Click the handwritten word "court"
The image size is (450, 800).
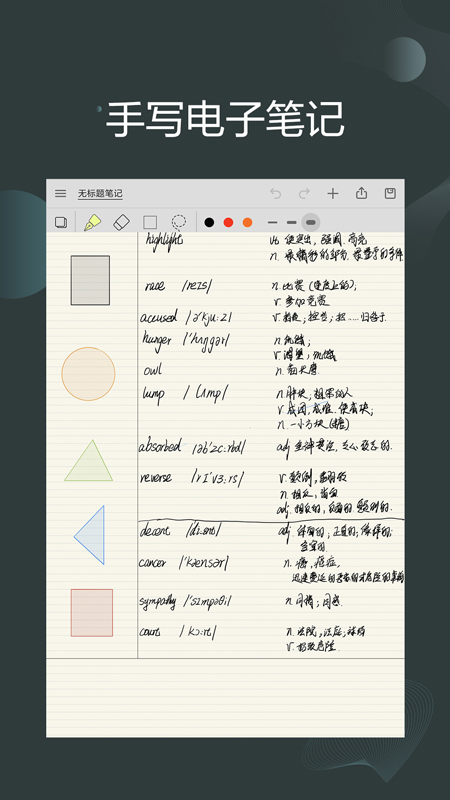(x=150, y=632)
